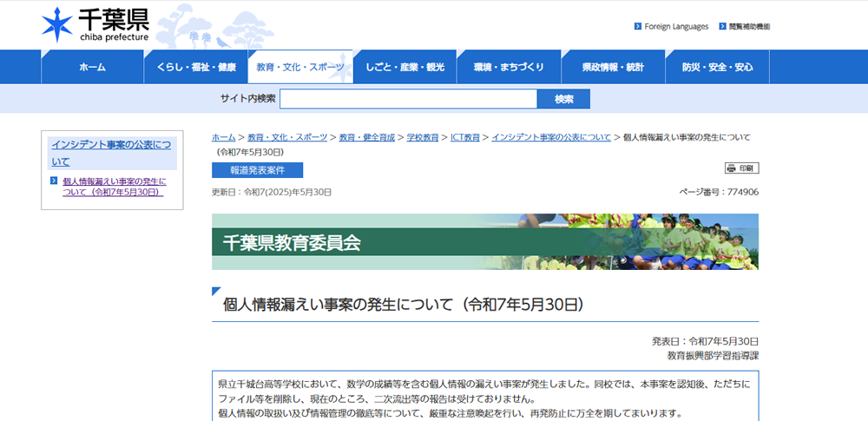Go to the ホーム navigation tab
This screenshot has width=868, height=421.
pyautogui.click(x=93, y=67)
